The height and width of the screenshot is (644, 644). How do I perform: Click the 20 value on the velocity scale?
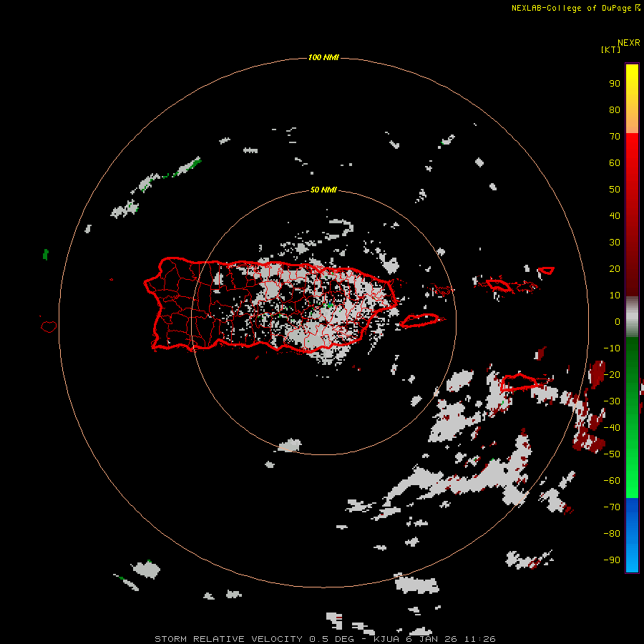(615, 268)
